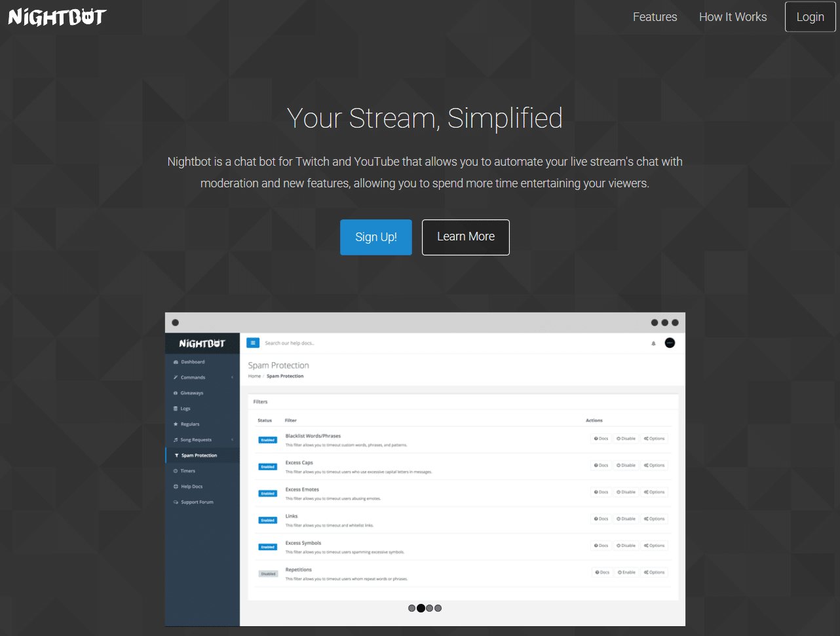
Task: Click the blue Sign Up! button
Action: point(375,237)
